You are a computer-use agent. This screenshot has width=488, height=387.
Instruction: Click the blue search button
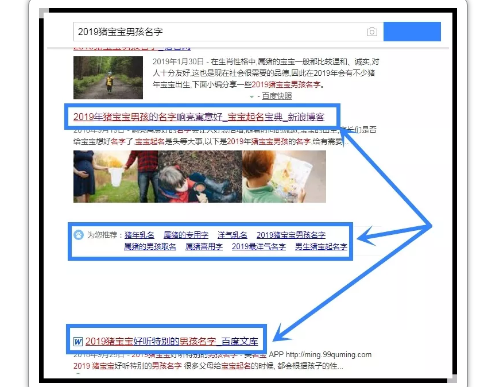tap(412, 32)
